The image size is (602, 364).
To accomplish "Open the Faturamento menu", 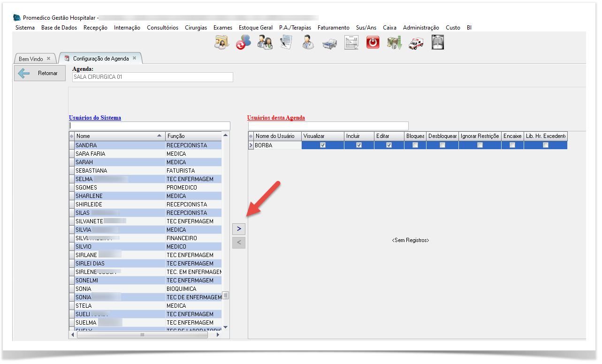I will 333,28.
